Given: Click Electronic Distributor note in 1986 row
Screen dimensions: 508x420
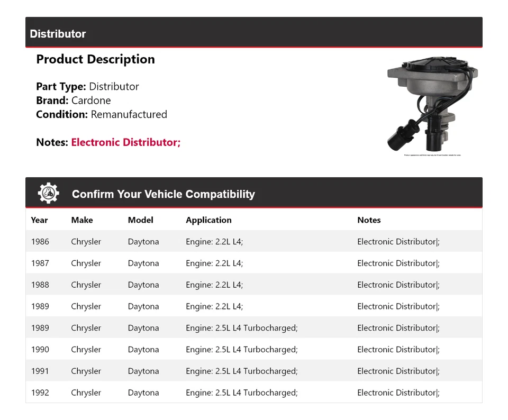Looking at the screenshot, I should pyautogui.click(x=398, y=242).
